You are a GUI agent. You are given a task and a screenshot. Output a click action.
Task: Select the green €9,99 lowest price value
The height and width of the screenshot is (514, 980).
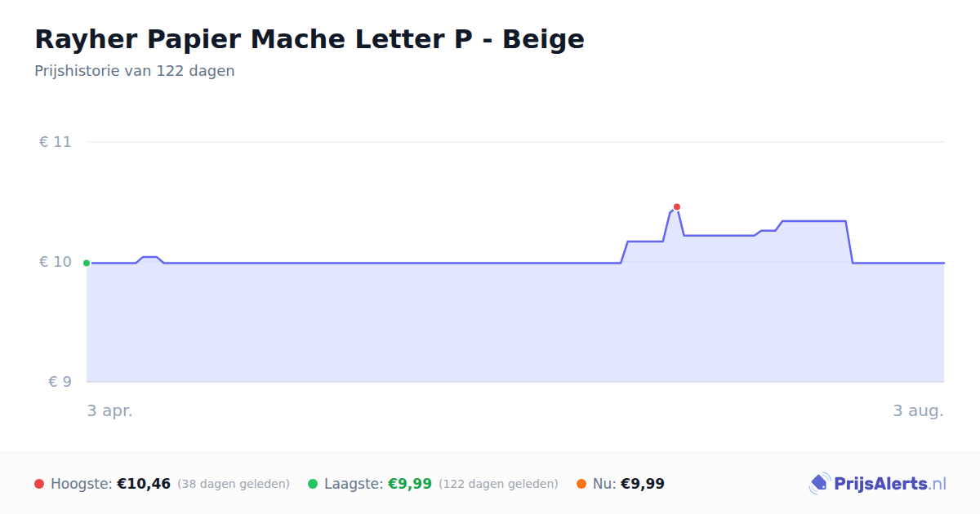[x=410, y=484]
